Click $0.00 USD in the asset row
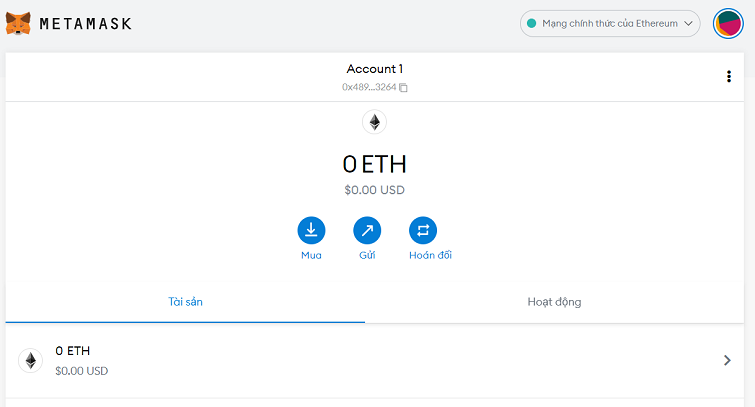The width and height of the screenshot is (755, 407). [x=81, y=371]
